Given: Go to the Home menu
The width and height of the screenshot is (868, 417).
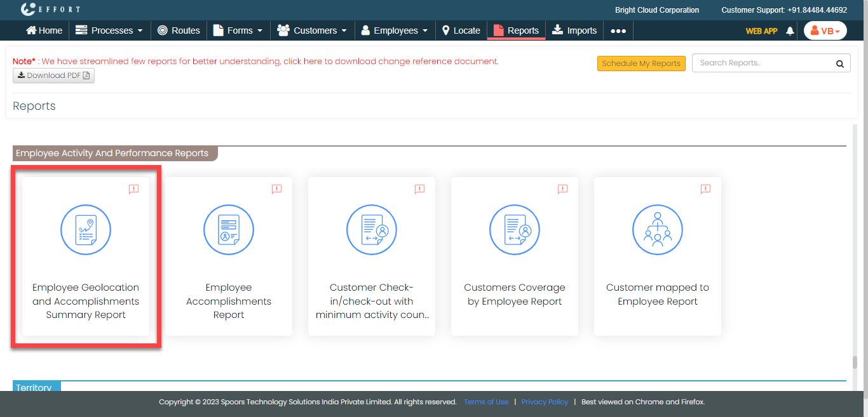Looking at the screenshot, I should [x=44, y=30].
